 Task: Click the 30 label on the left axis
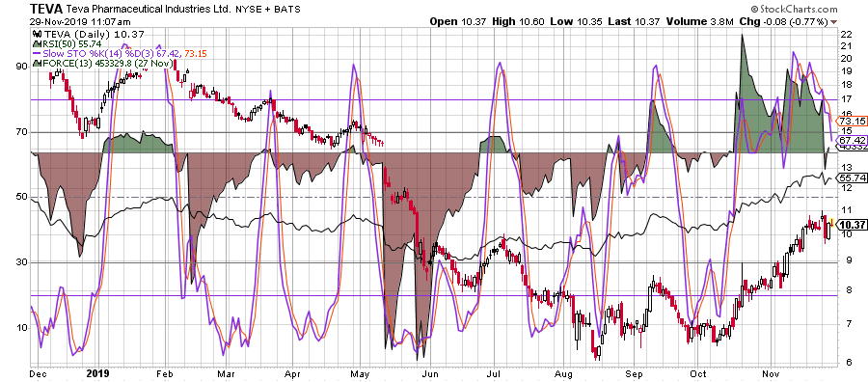(x=22, y=262)
